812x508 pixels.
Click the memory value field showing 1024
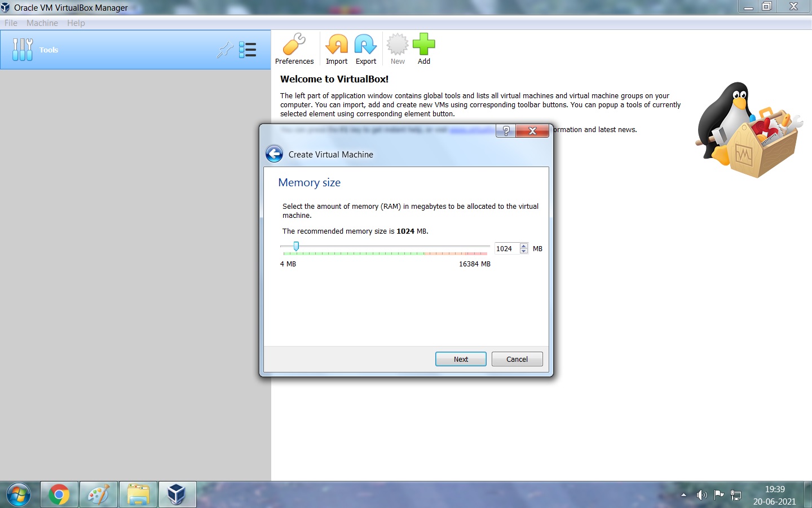click(506, 248)
